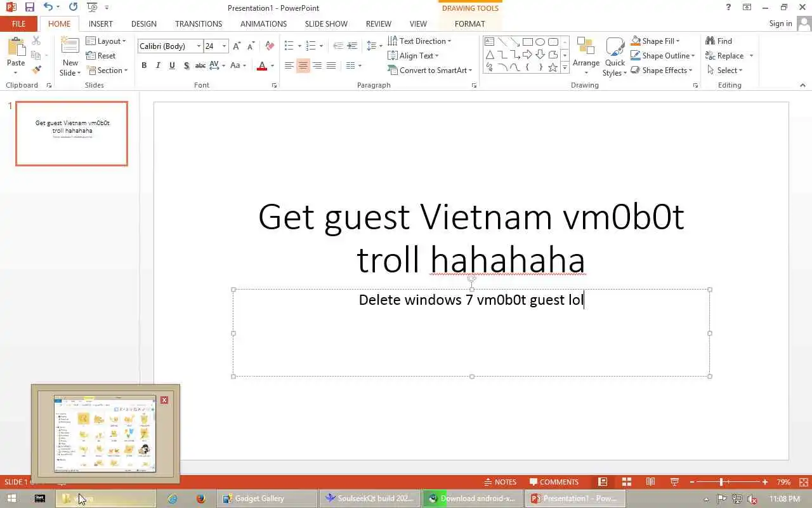Increase list indent level
The height and width of the screenshot is (508, 812).
(x=351, y=46)
